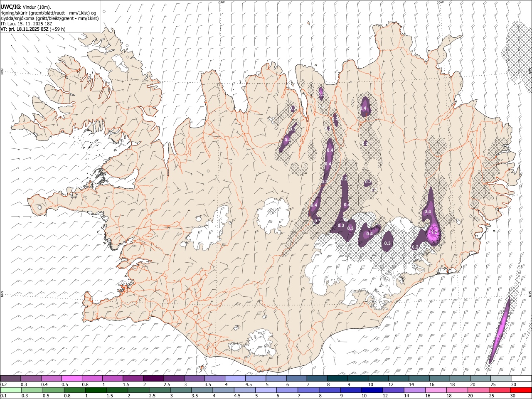
Task: Click the top legend swatch between 18 and 20
Action: [460, 379]
